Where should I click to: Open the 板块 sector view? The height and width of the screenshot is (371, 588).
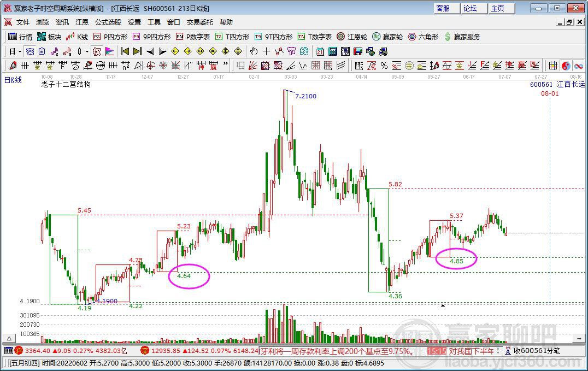point(49,37)
